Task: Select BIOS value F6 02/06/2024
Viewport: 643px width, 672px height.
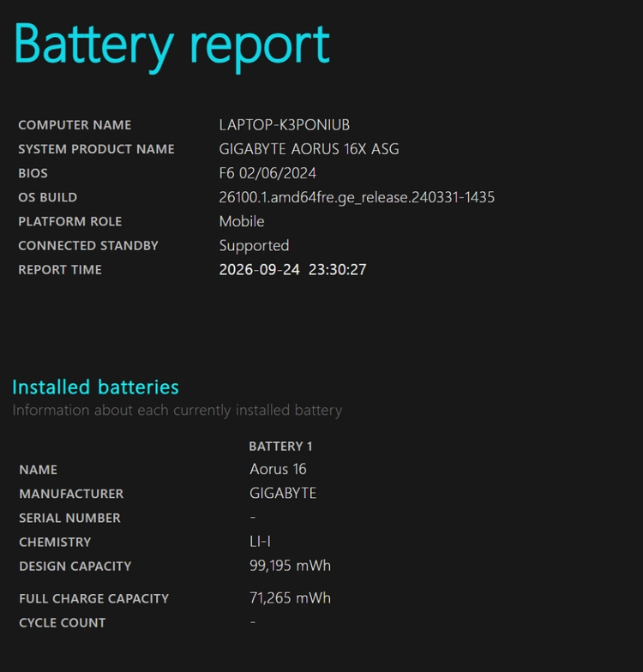Action: pyautogui.click(x=267, y=173)
